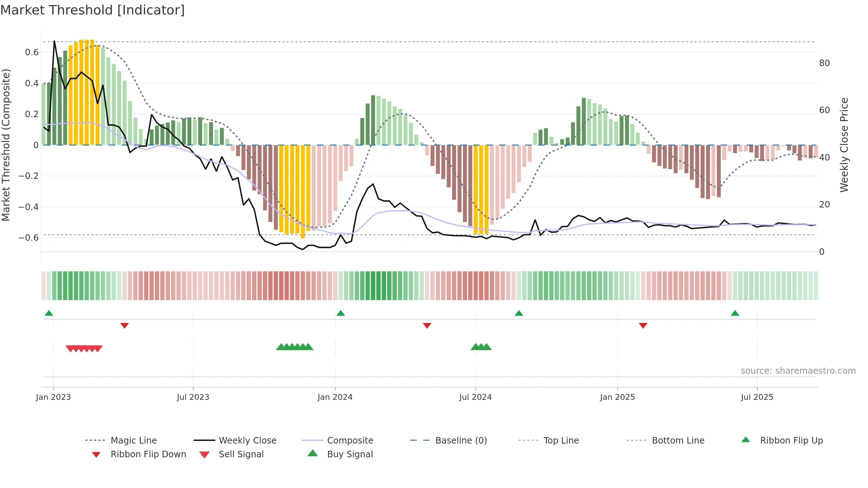Viewport: 868px width, 488px height.
Task: Click the Jan 2025 x-axis label
Action: pyautogui.click(x=618, y=397)
